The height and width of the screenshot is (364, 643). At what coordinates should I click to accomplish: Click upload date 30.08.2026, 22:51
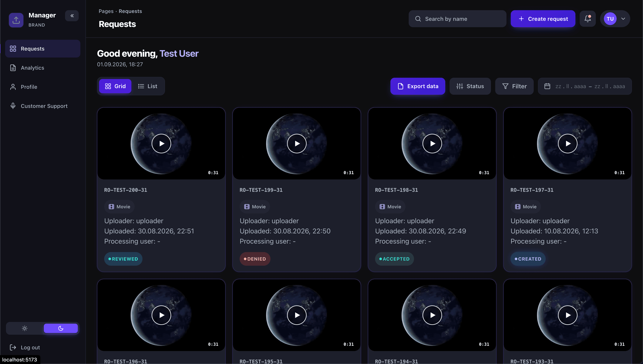tap(166, 231)
